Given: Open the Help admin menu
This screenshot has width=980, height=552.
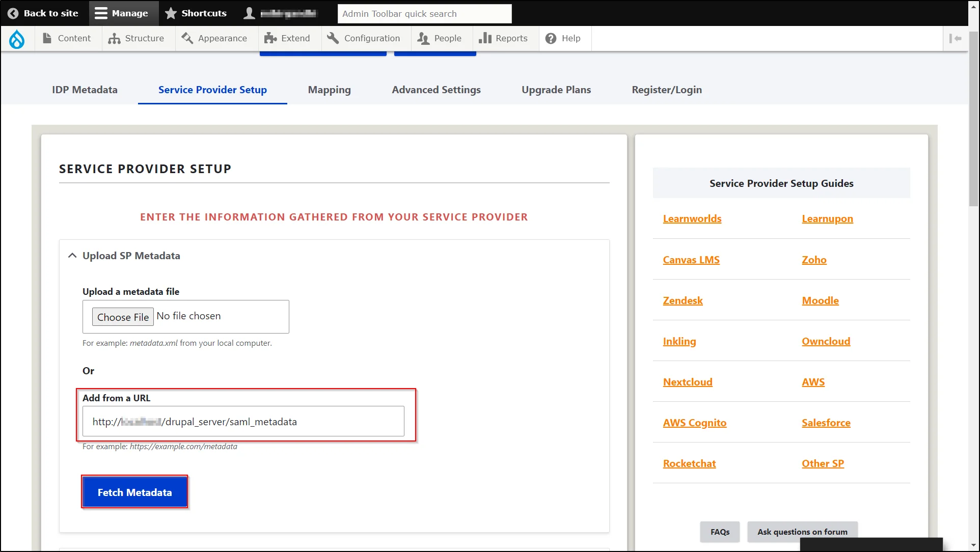Looking at the screenshot, I should pos(564,38).
